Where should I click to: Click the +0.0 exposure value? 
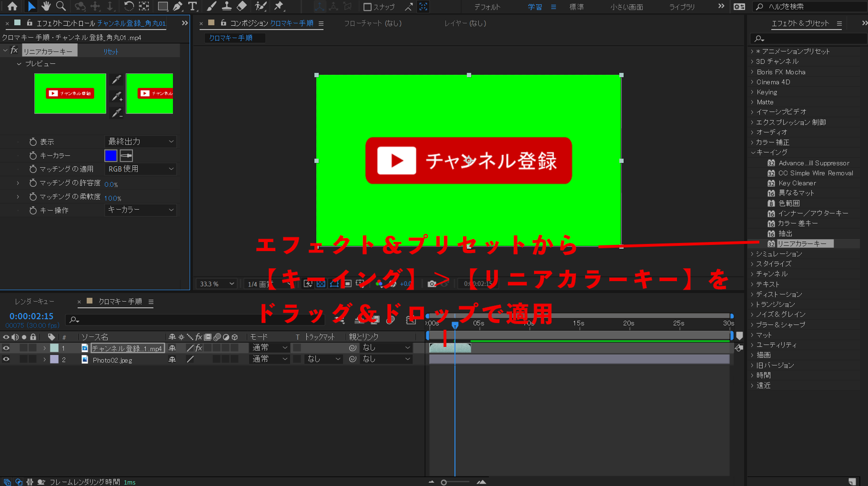405,283
